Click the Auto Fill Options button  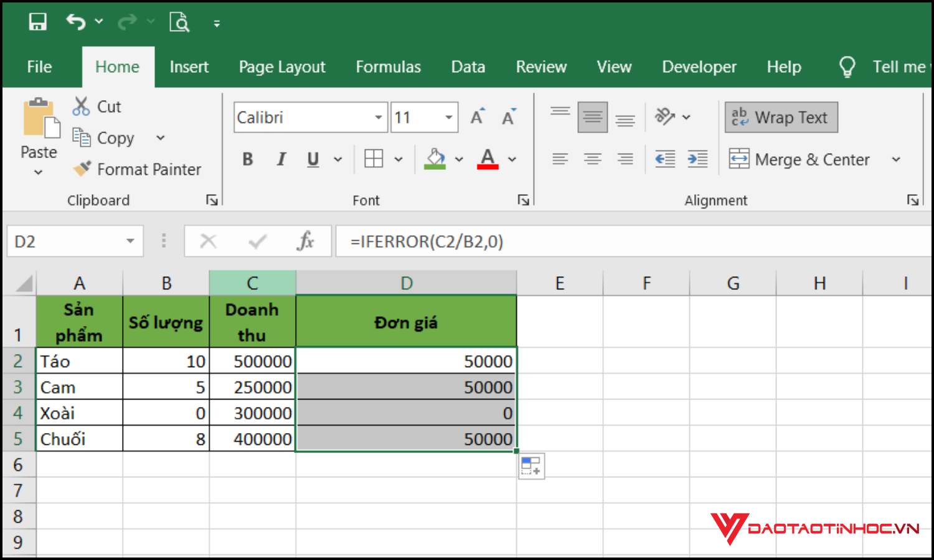[x=531, y=465]
